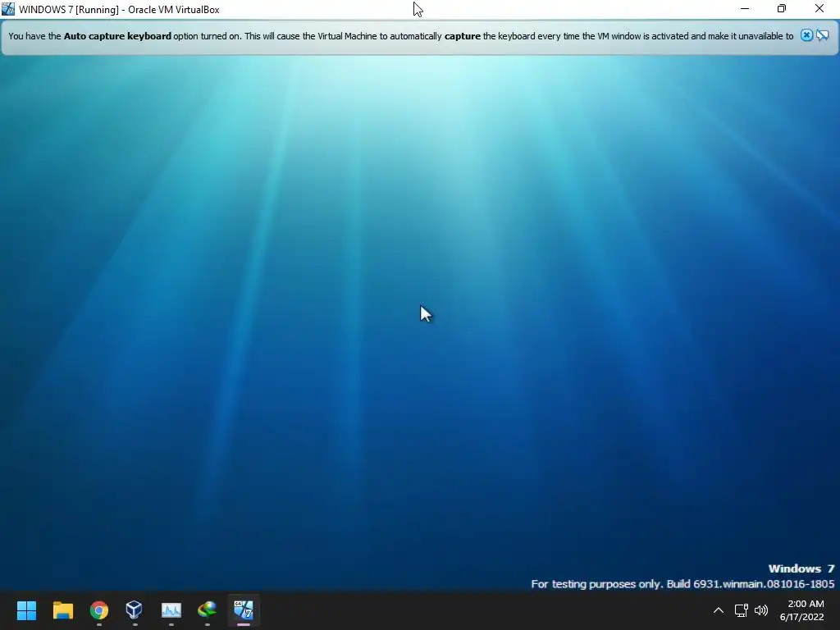Viewport: 840px width, 630px height.
Task: Show hidden system tray icons
Action: click(719, 610)
